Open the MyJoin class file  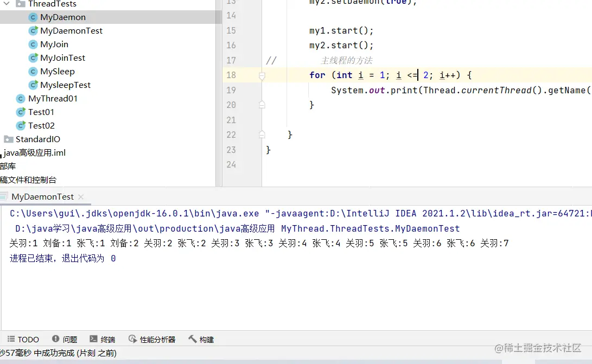[54, 44]
